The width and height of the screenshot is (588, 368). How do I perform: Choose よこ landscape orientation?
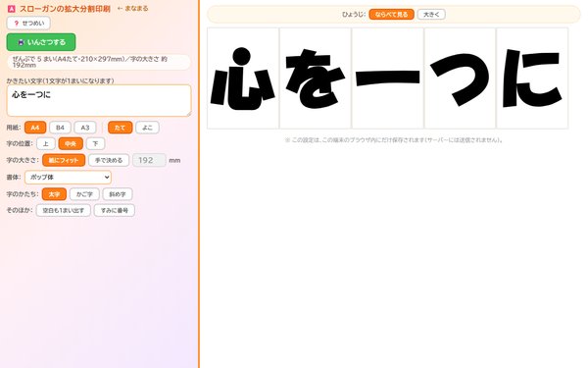[147, 128]
